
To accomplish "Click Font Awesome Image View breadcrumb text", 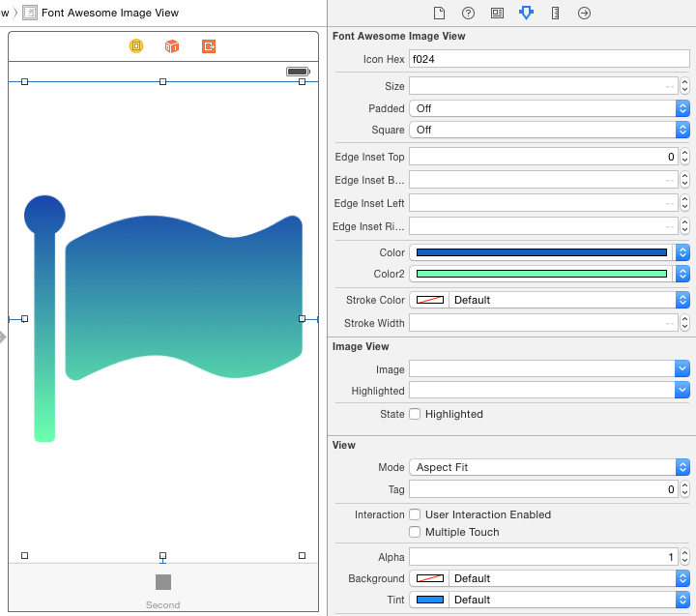I will click(110, 13).
